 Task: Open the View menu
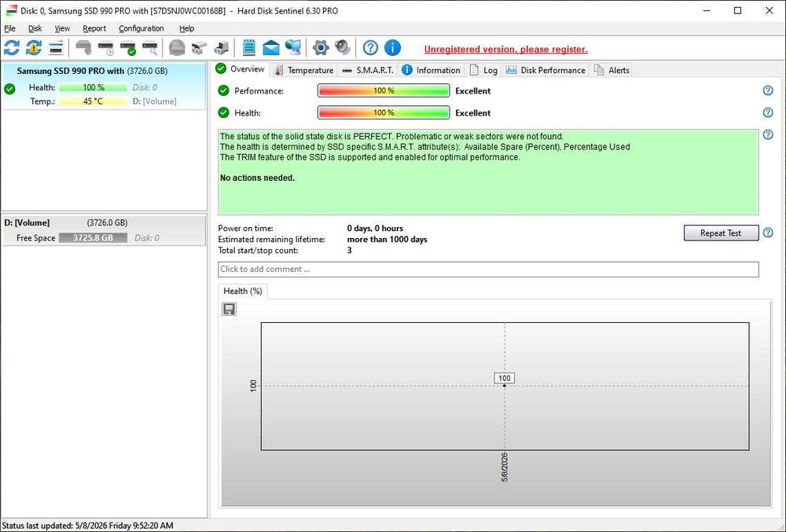pyautogui.click(x=62, y=28)
